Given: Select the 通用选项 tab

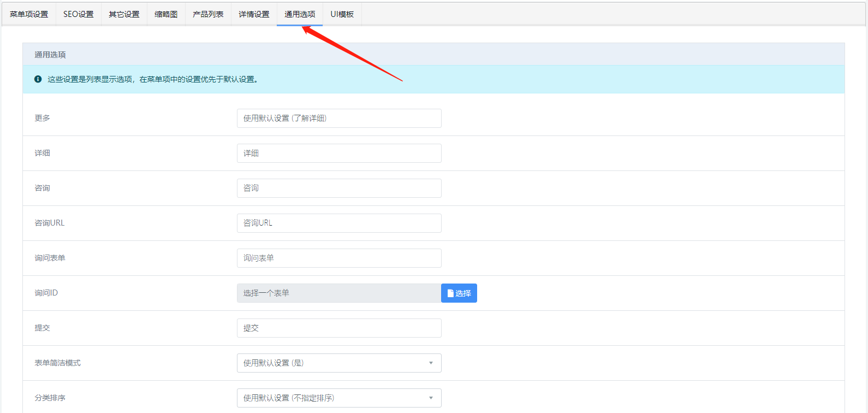Looking at the screenshot, I should point(300,14).
